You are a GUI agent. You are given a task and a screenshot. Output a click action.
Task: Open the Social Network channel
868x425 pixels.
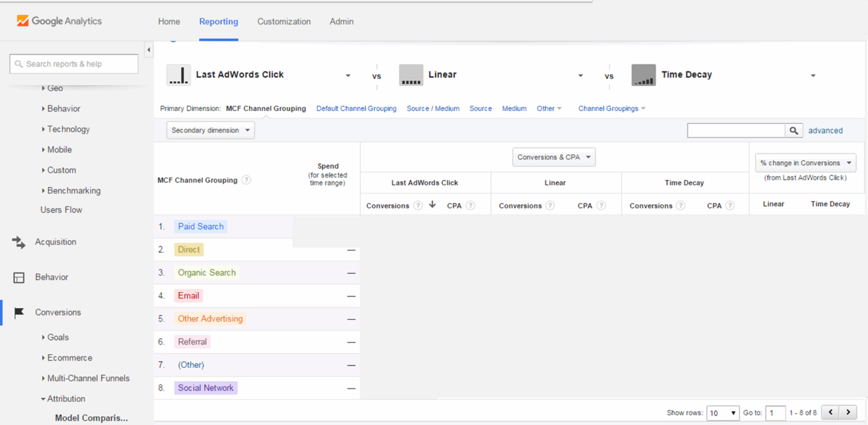[206, 388]
